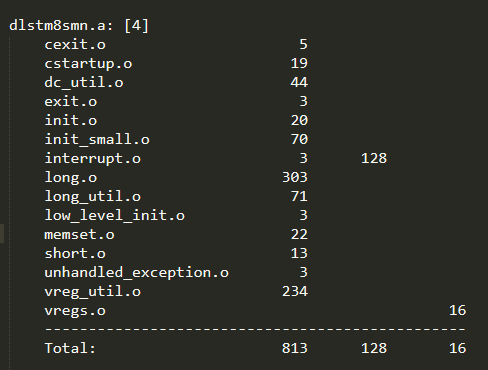Screen dimensions: 488x370
Task: Click on cstartup.o entry
Action: 88,63
